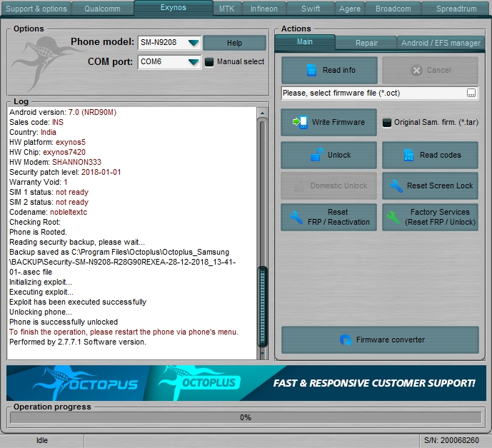
Task: Click the log scrollbar thumb
Action: click(x=262, y=306)
